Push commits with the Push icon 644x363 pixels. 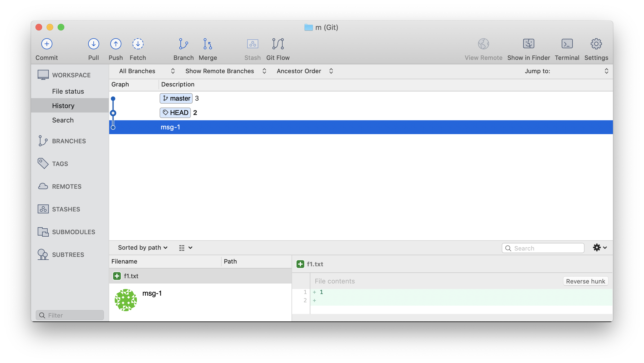[x=116, y=44]
